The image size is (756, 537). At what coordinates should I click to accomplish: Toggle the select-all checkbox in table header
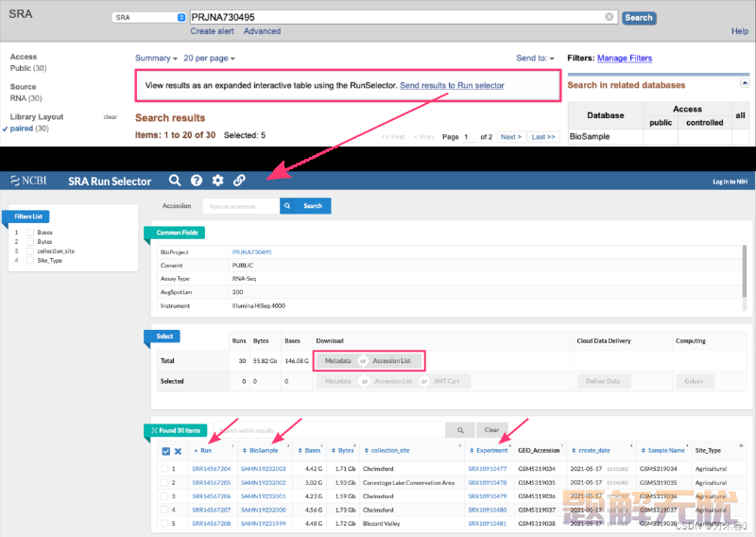(x=166, y=451)
